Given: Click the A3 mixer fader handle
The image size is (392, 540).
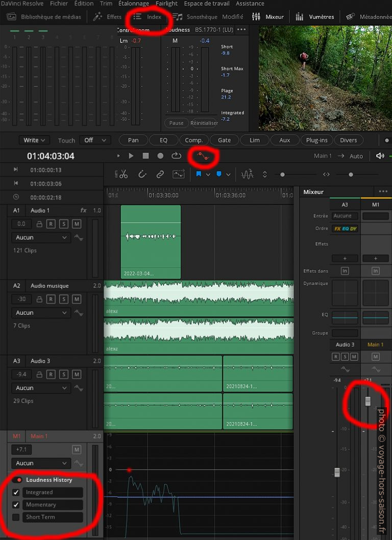Looking at the screenshot, I should pyautogui.click(x=337, y=473).
